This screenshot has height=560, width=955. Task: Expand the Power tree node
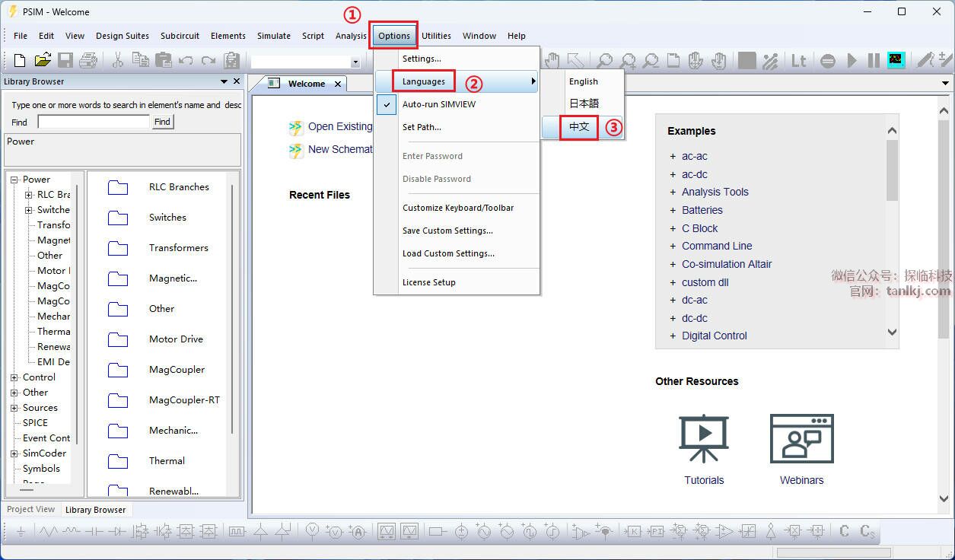pyautogui.click(x=14, y=180)
